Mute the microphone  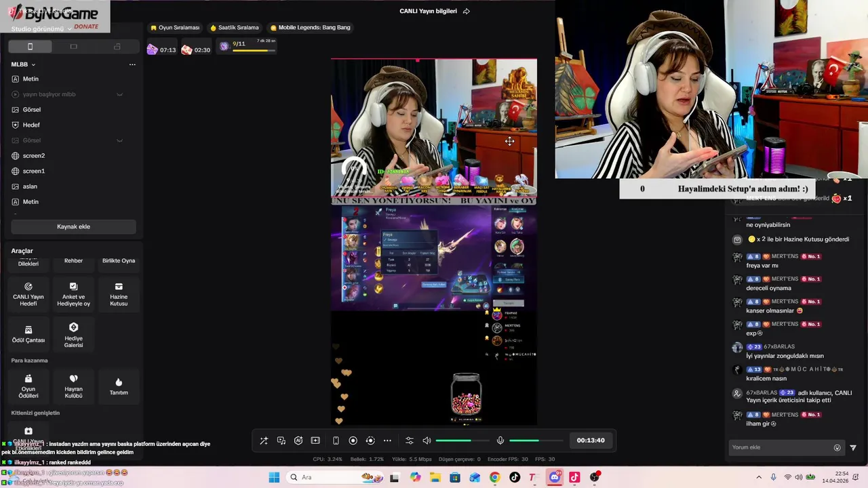click(500, 441)
